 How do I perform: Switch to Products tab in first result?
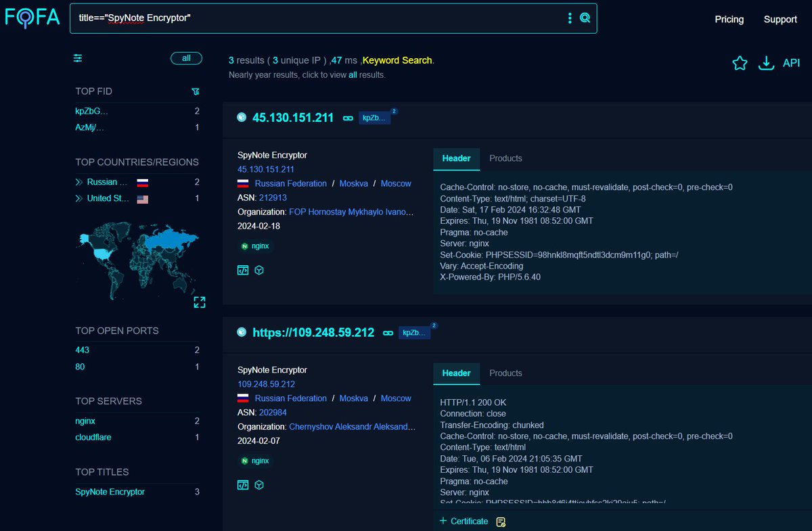(505, 158)
